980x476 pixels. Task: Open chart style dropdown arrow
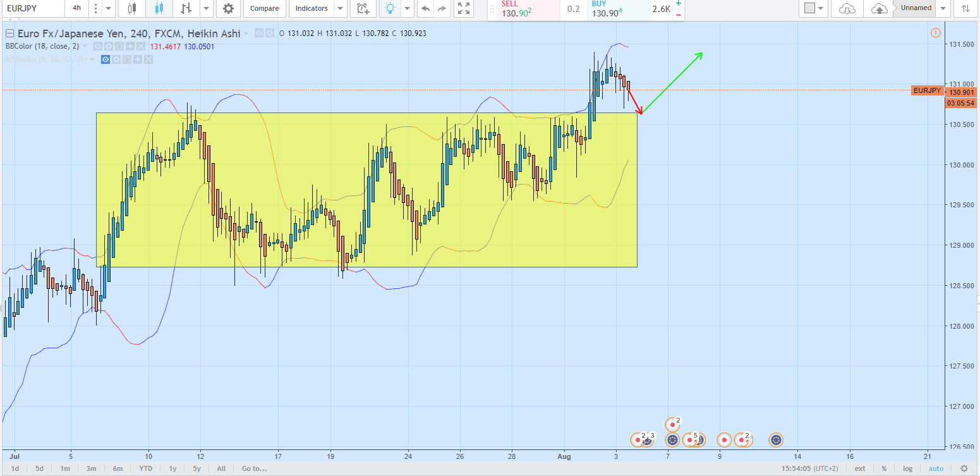click(x=207, y=8)
